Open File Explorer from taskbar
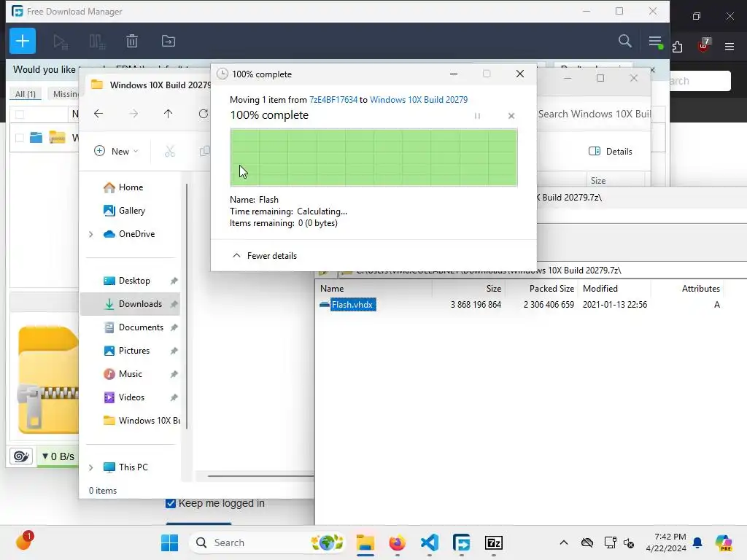Viewport: 747px width, 560px height. (x=365, y=542)
